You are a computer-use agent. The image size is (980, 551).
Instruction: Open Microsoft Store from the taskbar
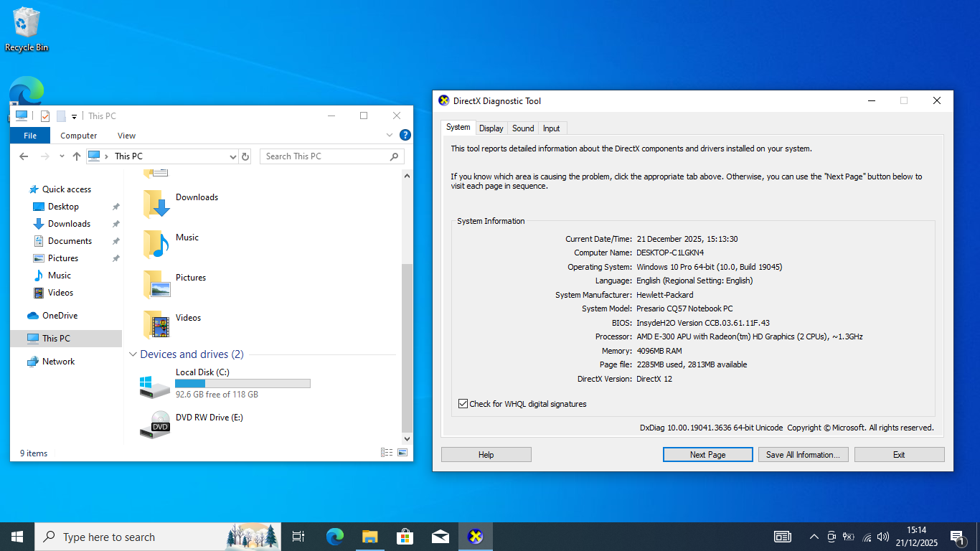point(405,537)
